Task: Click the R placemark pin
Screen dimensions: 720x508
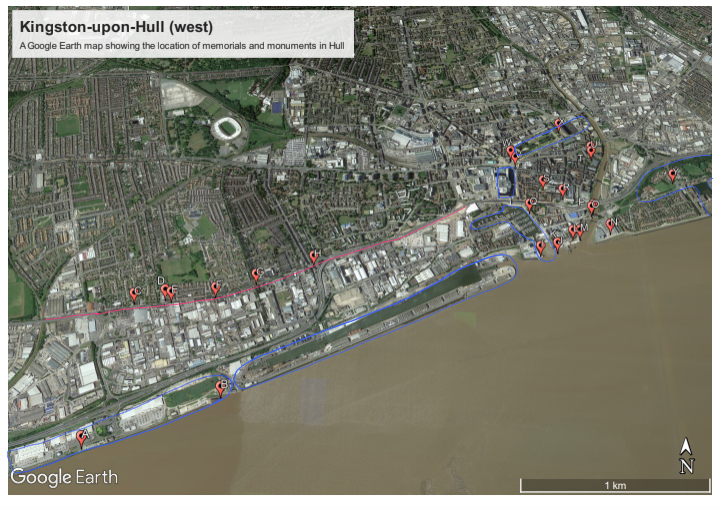Action: [x=563, y=190]
